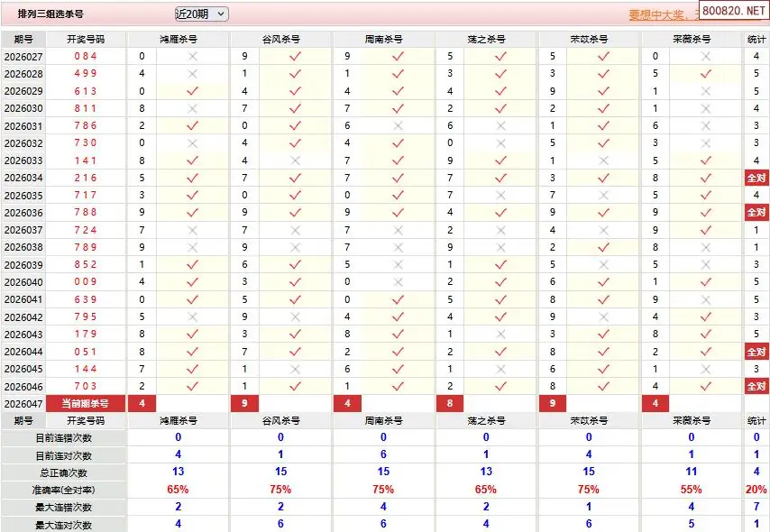Click winning number 7 8 8 in row 2026036
This screenshot has width=770, height=532.
[x=86, y=213]
